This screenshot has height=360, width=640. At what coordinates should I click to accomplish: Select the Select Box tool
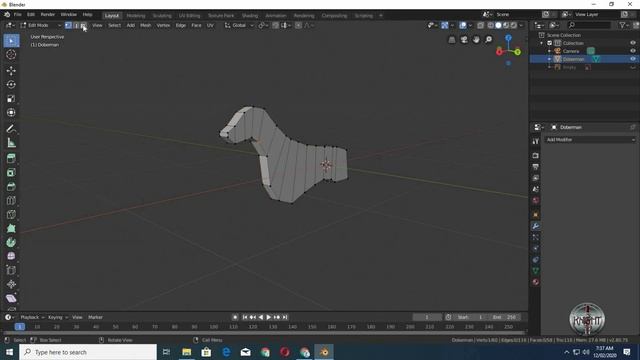[x=11, y=41]
